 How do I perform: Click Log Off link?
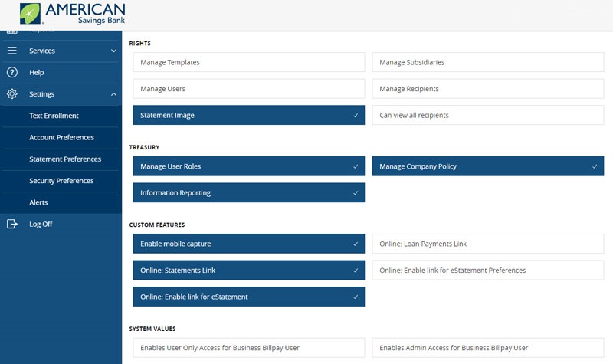pyautogui.click(x=41, y=224)
